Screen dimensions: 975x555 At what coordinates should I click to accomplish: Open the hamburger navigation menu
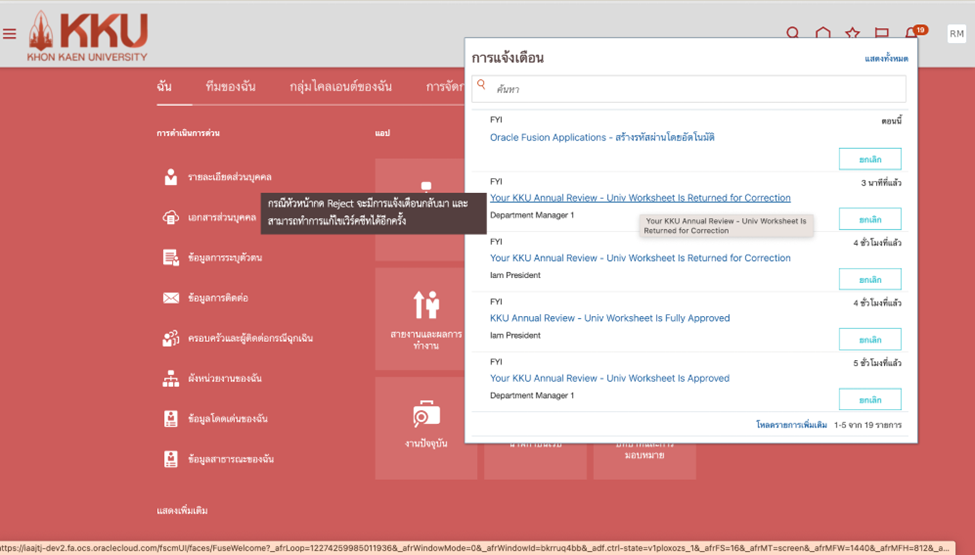pos(10,34)
